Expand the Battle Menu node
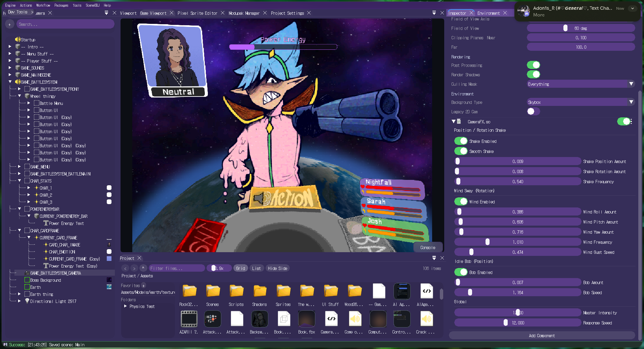 (29, 103)
